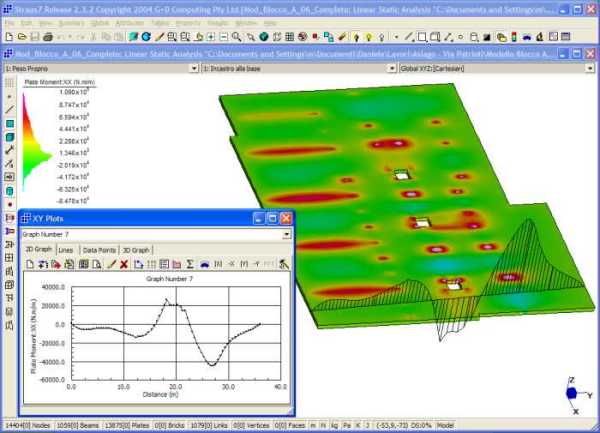
Task: Switch to the 3D Graph tab
Action: pyautogui.click(x=136, y=249)
